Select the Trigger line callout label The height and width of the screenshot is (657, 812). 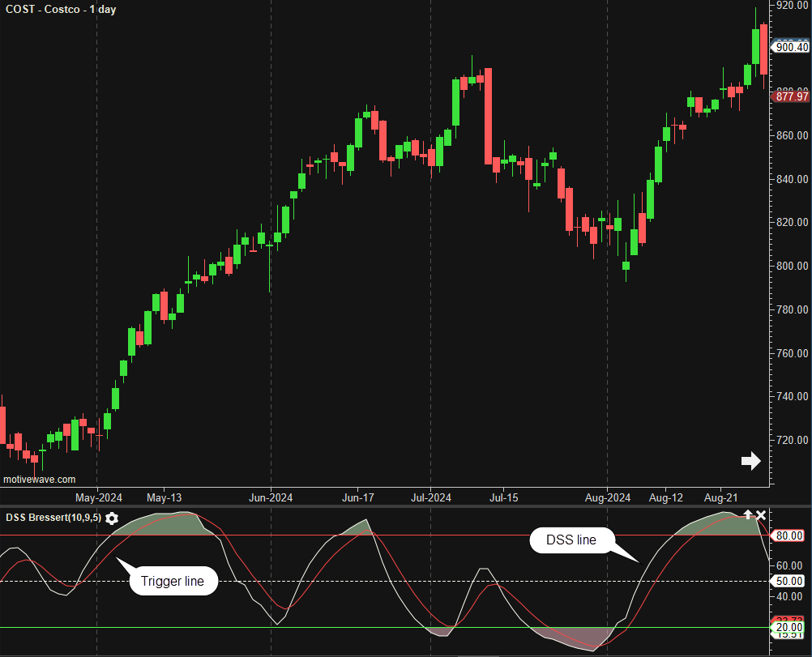coord(173,581)
